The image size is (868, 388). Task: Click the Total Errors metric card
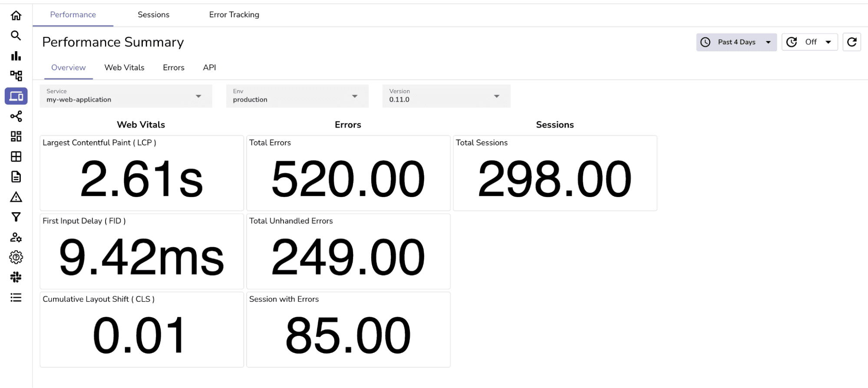coord(348,173)
